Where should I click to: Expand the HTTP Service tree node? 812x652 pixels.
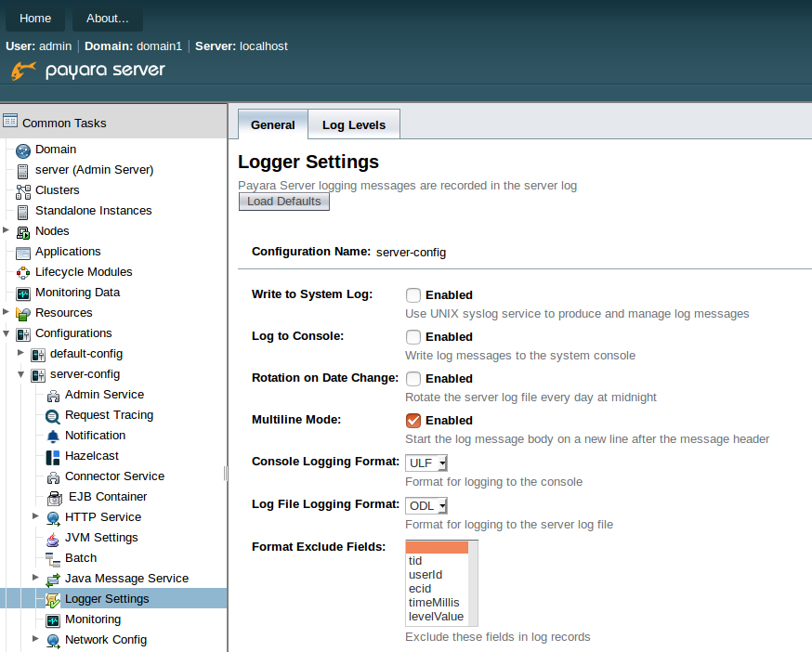click(35, 515)
